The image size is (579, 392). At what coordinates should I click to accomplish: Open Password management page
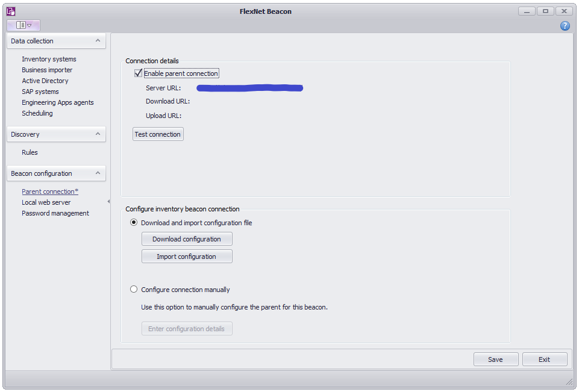[x=55, y=213]
